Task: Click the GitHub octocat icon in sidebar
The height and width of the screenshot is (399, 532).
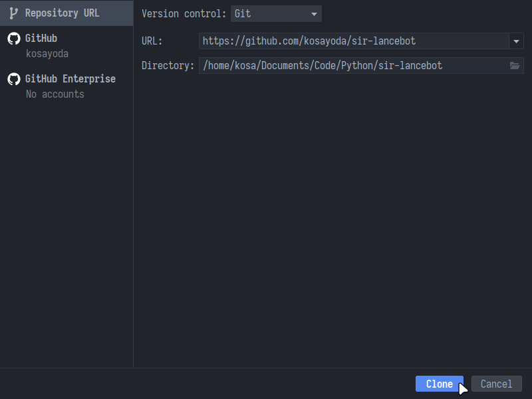Action: 13,38
